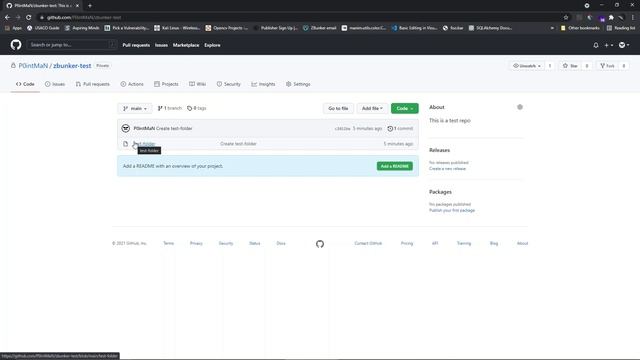Switch to the Projects tab

coord(166,84)
